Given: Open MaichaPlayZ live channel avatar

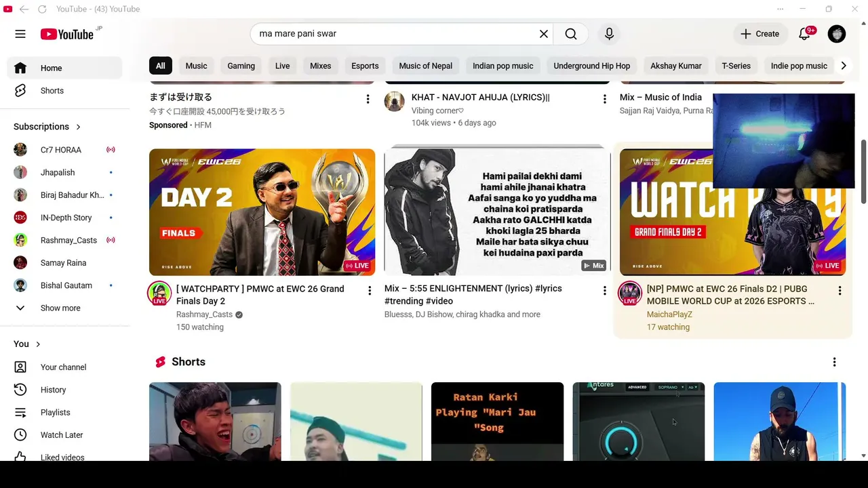Looking at the screenshot, I should click(630, 293).
